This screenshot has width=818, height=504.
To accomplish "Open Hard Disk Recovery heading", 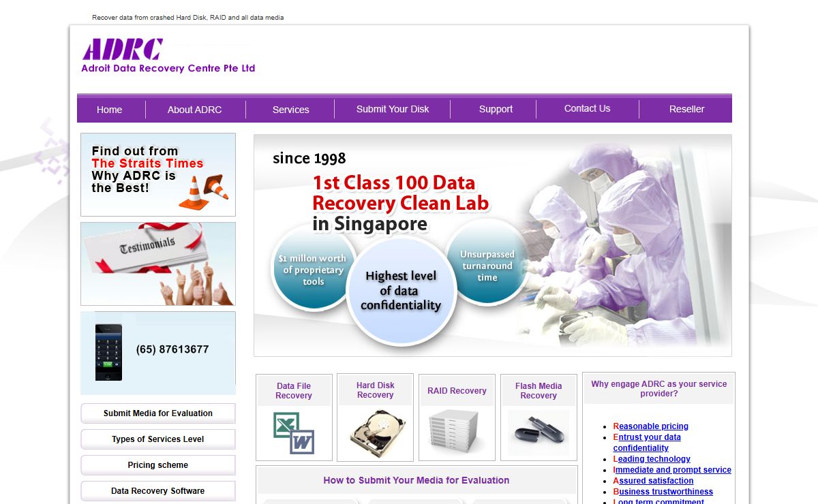I will 376,390.
